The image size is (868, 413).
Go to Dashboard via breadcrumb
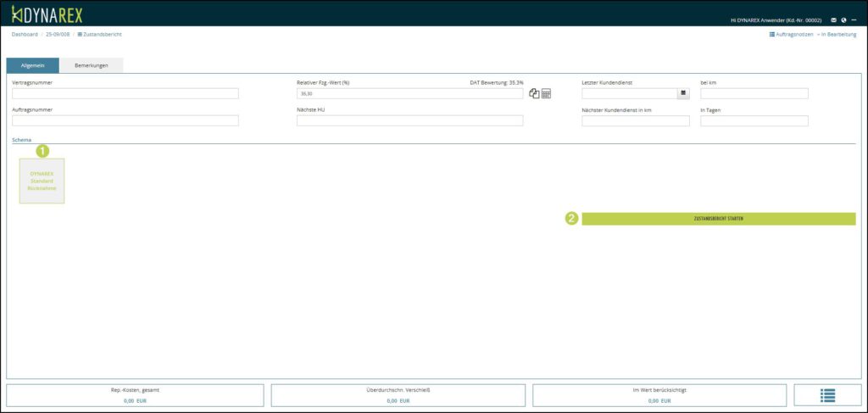pyautogui.click(x=25, y=35)
